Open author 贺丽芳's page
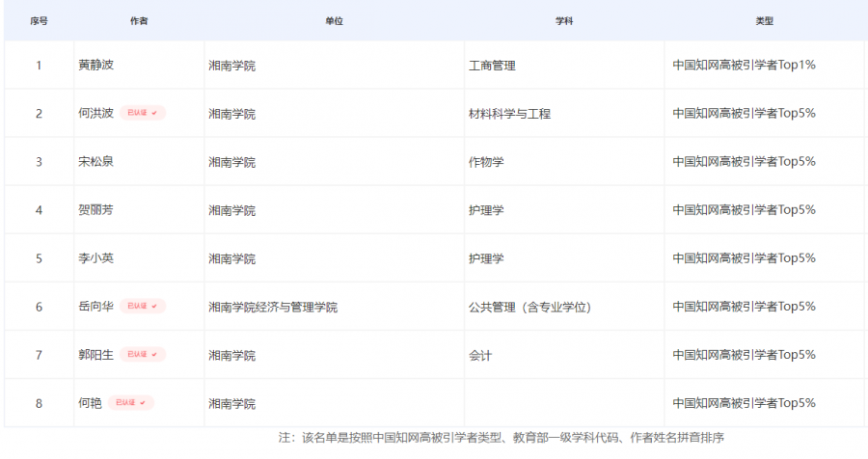This screenshot has height=459, width=868. point(95,210)
